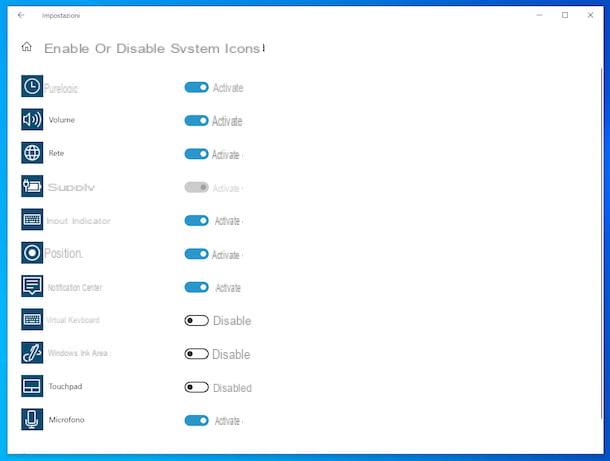Viewport: 610px width, 461px height.
Task: Click the Windows Ink Area pen icon
Action: coord(32,353)
